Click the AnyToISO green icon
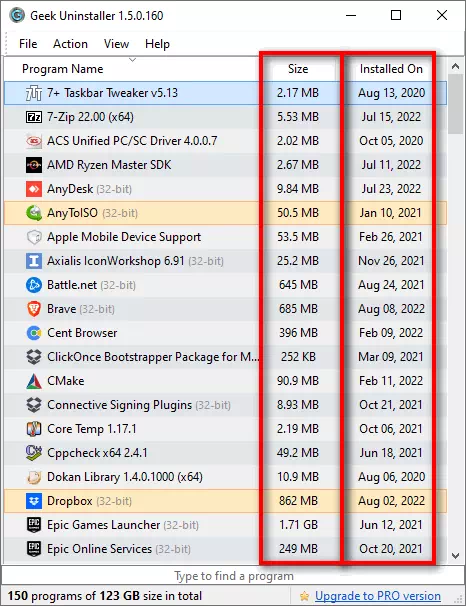This screenshot has width=466, height=606. (34, 213)
